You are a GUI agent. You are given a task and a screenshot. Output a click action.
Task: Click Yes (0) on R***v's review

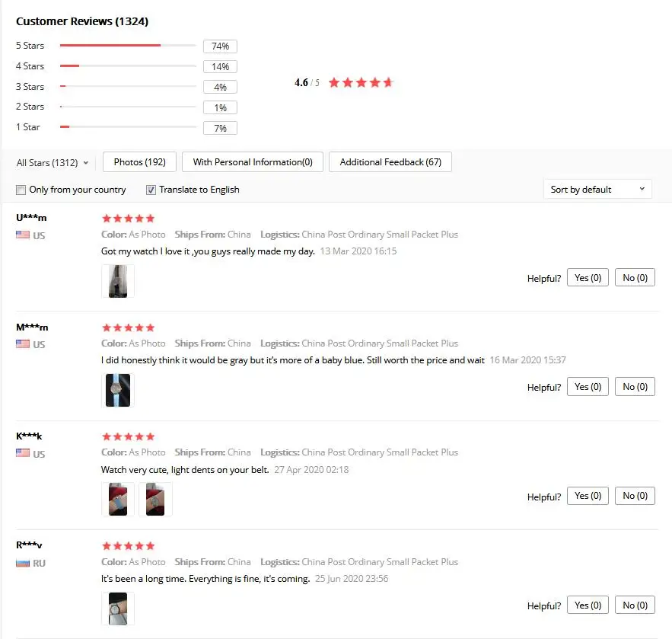click(588, 605)
